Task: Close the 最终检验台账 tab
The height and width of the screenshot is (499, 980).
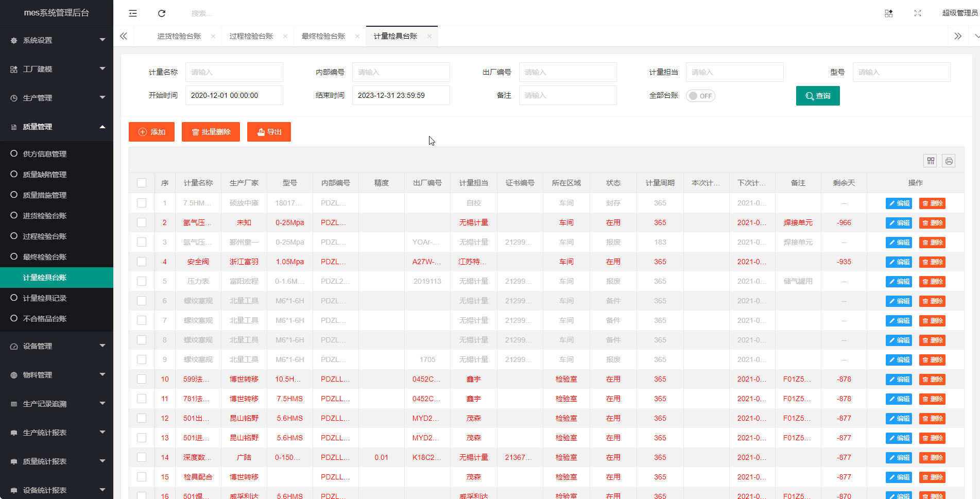Action: pyautogui.click(x=357, y=36)
